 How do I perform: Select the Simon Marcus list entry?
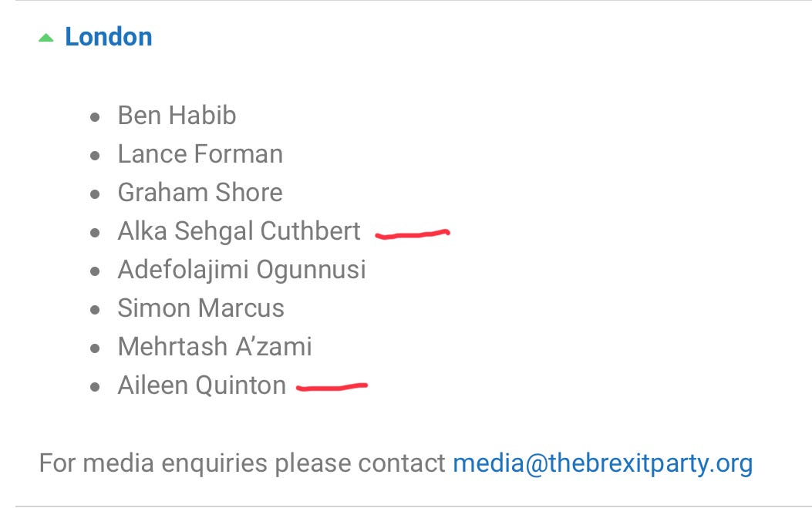(201, 308)
